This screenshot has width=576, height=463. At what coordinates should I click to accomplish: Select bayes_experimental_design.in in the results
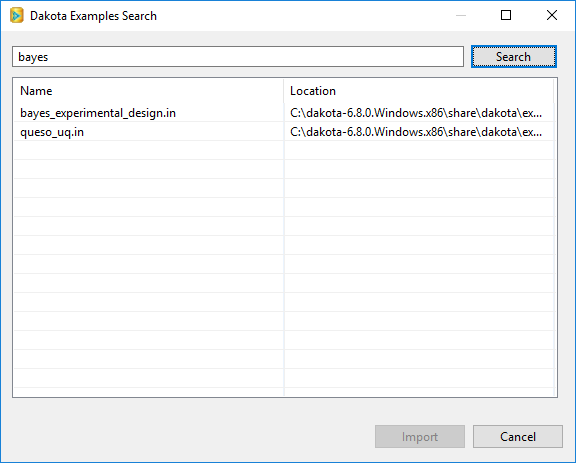click(x=98, y=113)
